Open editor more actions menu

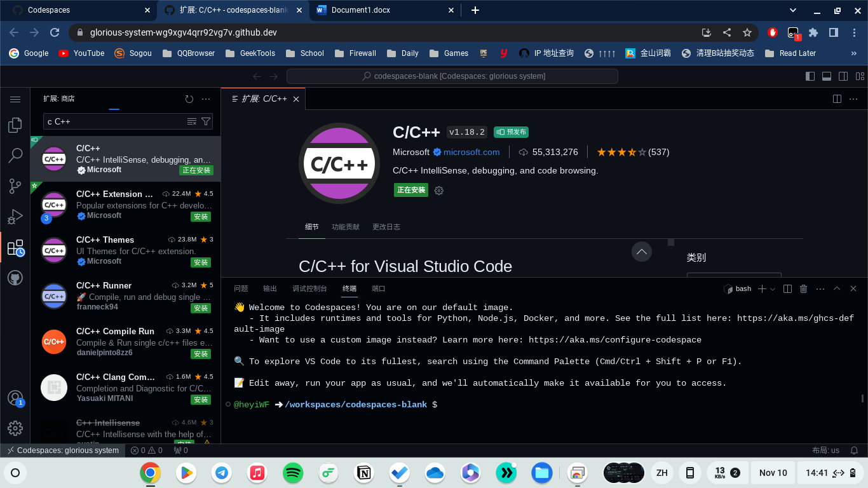(x=854, y=99)
